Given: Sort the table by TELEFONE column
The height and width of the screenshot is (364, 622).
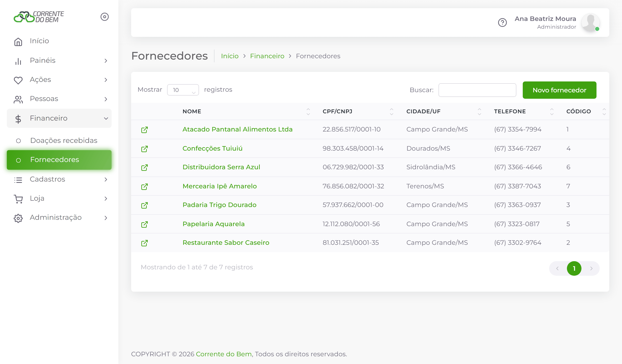Looking at the screenshot, I should tap(523, 111).
